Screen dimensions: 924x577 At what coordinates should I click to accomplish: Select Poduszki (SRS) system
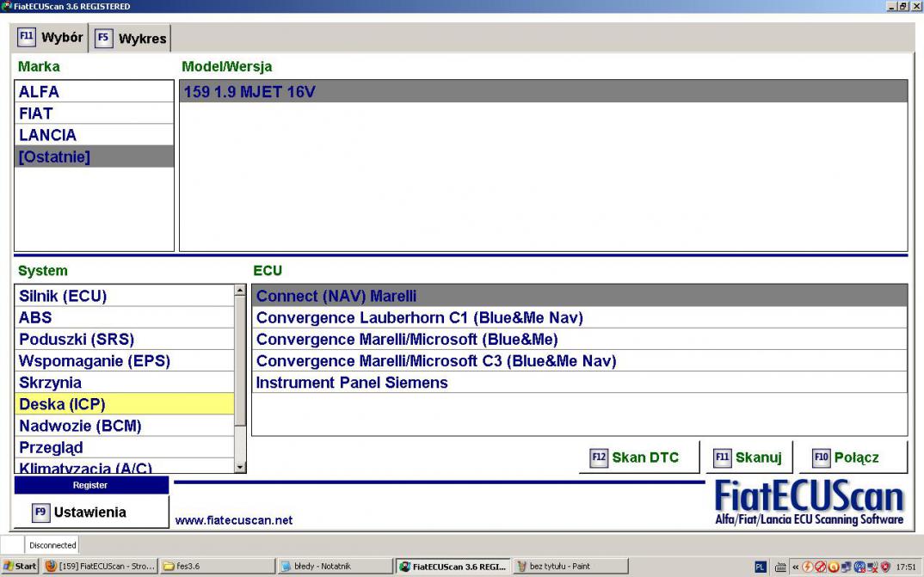coord(125,339)
